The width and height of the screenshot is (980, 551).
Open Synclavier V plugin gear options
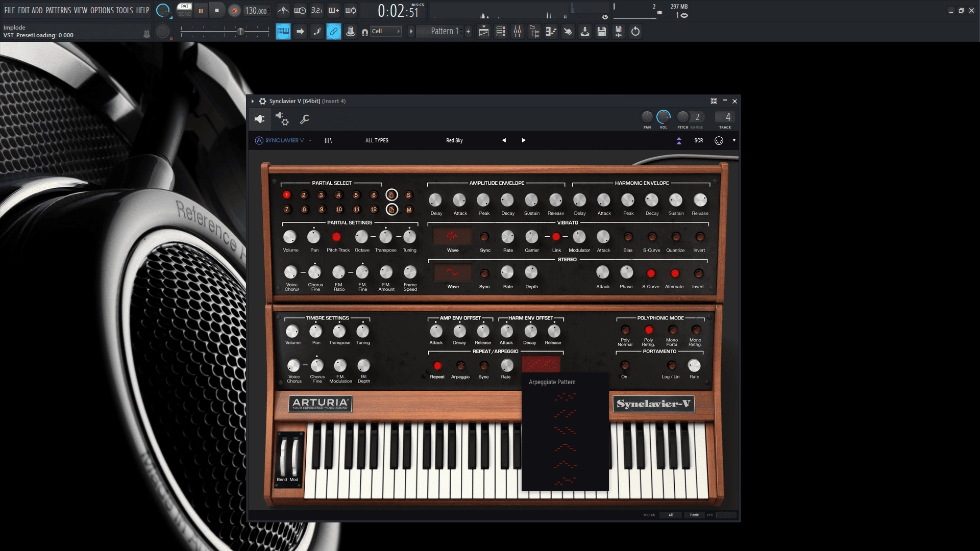pyautogui.click(x=262, y=101)
